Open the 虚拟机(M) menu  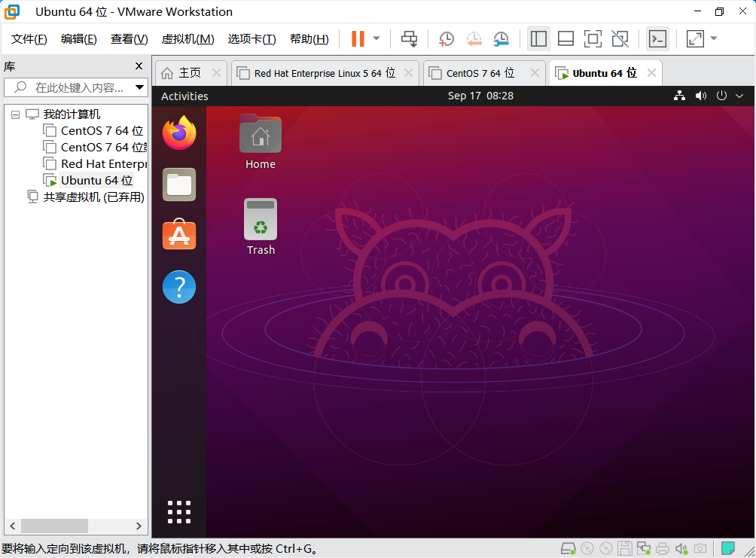pos(187,39)
